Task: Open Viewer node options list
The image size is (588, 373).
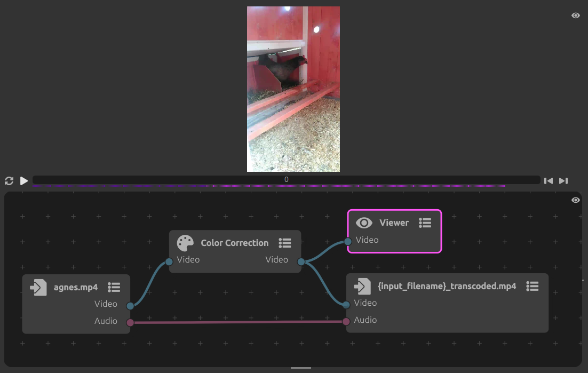Action: coord(425,223)
